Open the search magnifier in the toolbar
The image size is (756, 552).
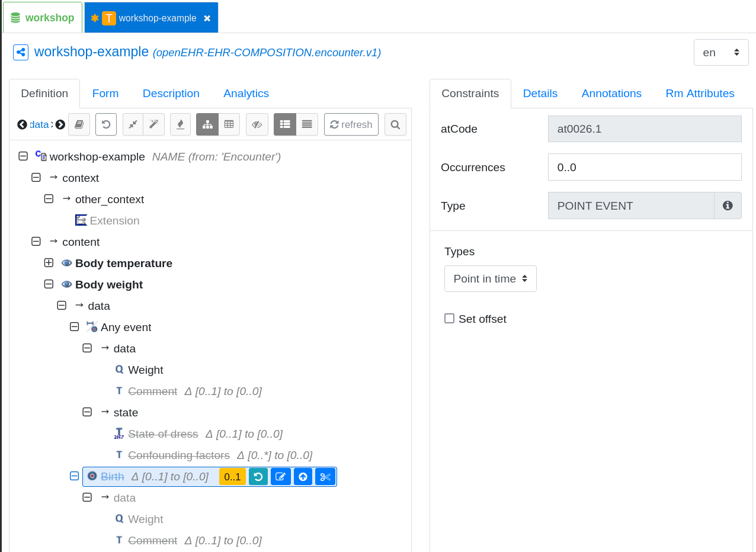tap(395, 124)
